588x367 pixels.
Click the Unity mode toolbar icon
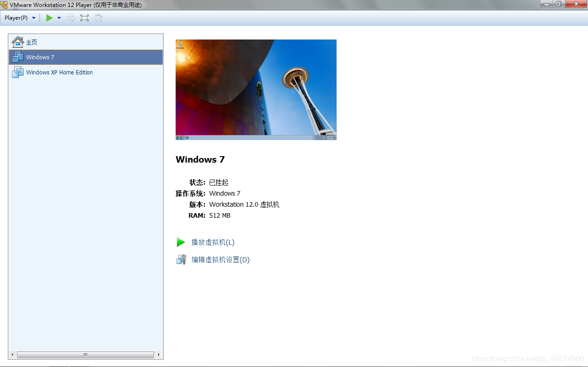pyautogui.click(x=98, y=18)
